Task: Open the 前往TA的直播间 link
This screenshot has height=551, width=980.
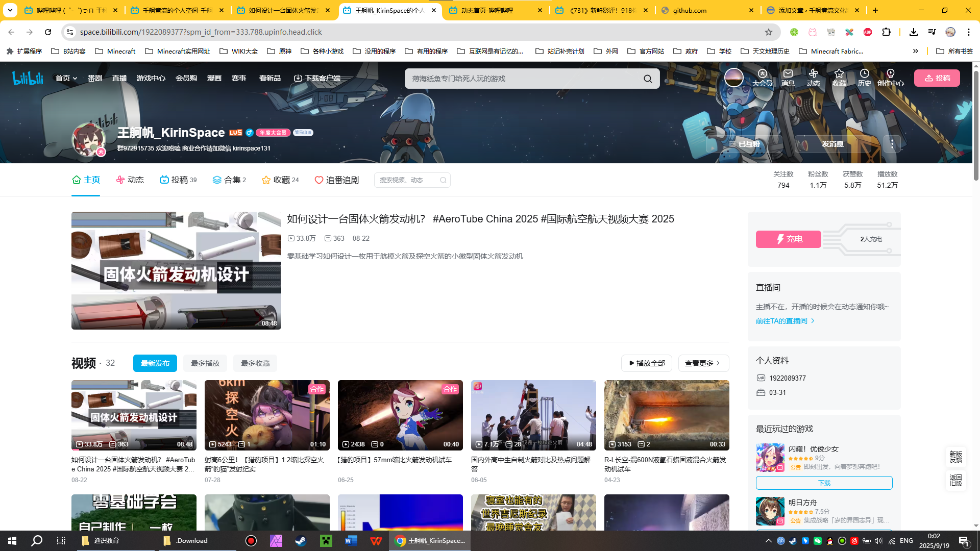Action: tap(785, 321)
